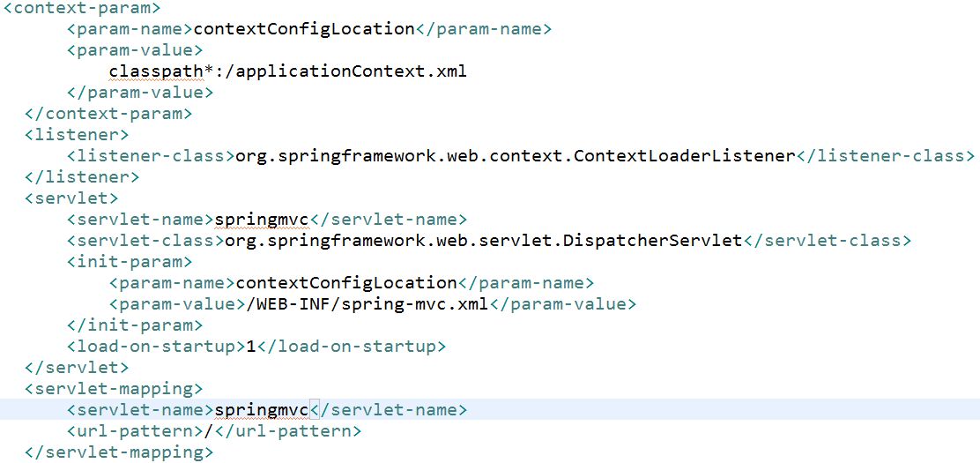Click the opening param-value tag under context-param
This screenshot has width=980, height=463.
point(134,50)
